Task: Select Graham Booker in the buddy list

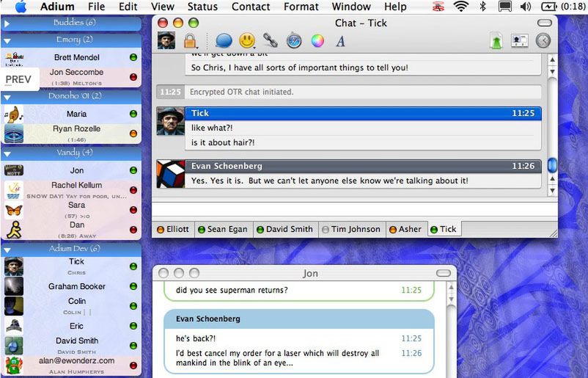Action: click(71, 286)
